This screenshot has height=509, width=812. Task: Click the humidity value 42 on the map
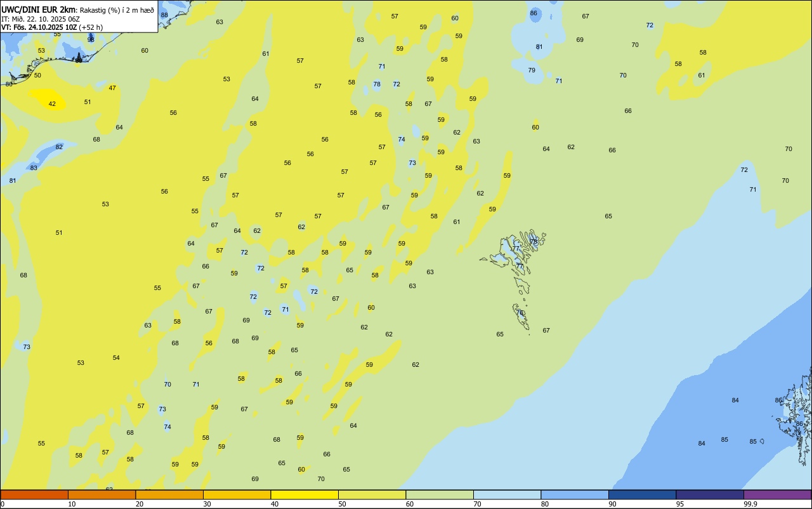[52, 103]
